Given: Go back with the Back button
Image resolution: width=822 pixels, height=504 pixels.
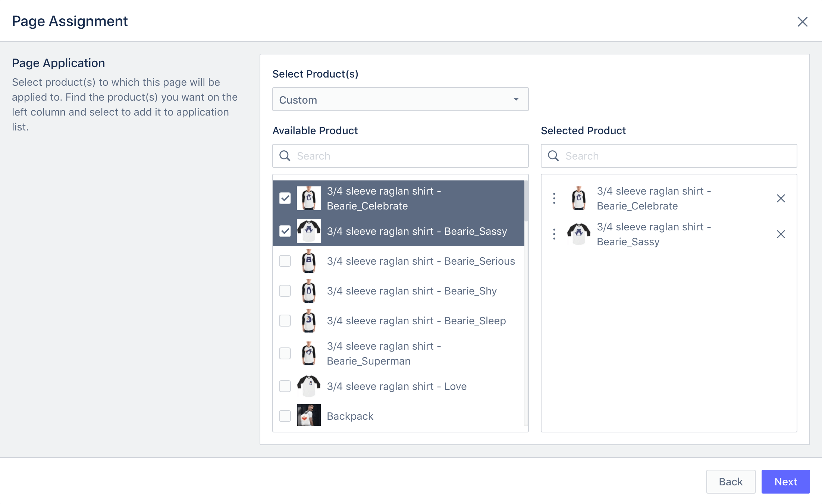Looking at the screenshot, I should 731,482.
